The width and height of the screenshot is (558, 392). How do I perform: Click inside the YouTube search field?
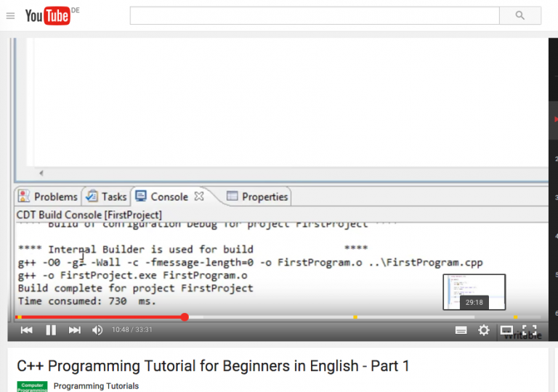(314, 15)
